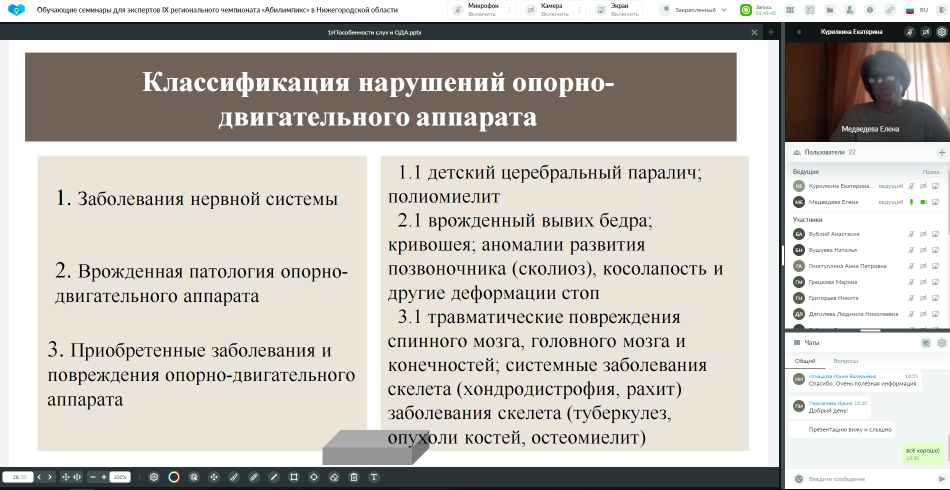Viewport: 950px width, 490px height.
Task: Open the gears settings icon in top bar
Action: coord(889,10)
